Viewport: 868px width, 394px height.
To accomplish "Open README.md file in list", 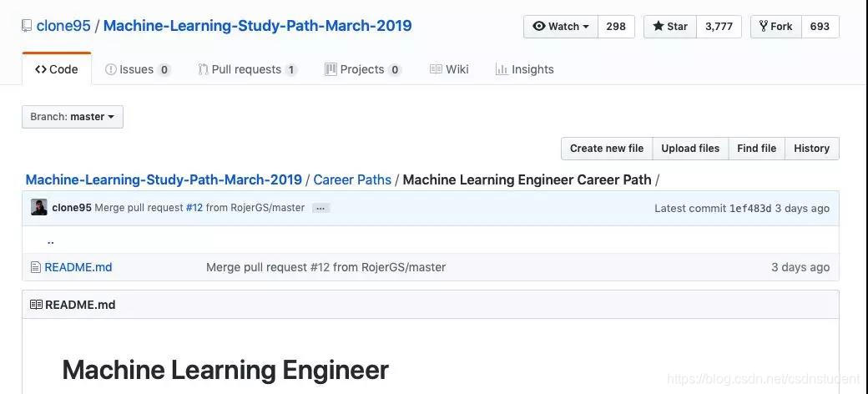I will (78, 267).
